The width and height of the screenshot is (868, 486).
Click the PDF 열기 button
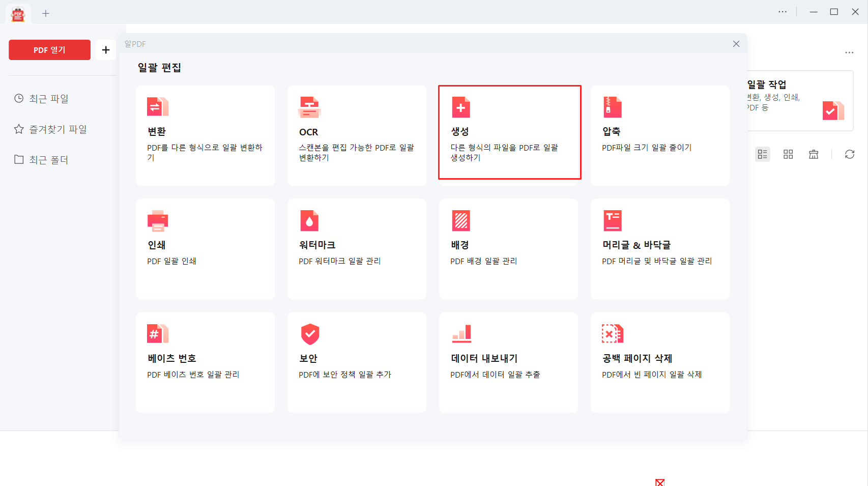point(49,50)
